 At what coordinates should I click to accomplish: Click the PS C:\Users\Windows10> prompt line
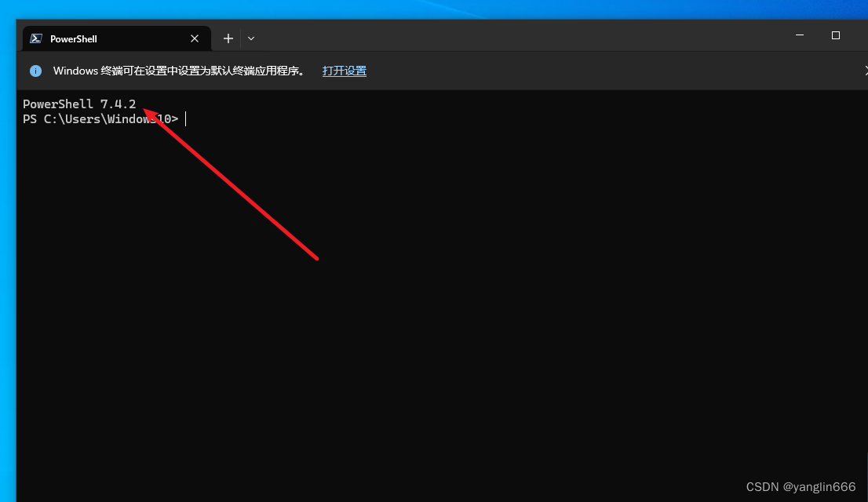pos(100,119)
